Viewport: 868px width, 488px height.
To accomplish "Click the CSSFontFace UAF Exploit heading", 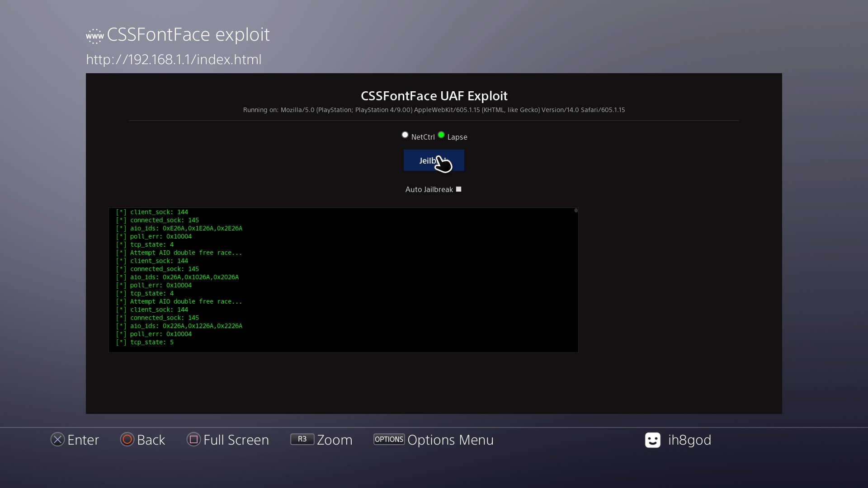I will pos(434,96).
